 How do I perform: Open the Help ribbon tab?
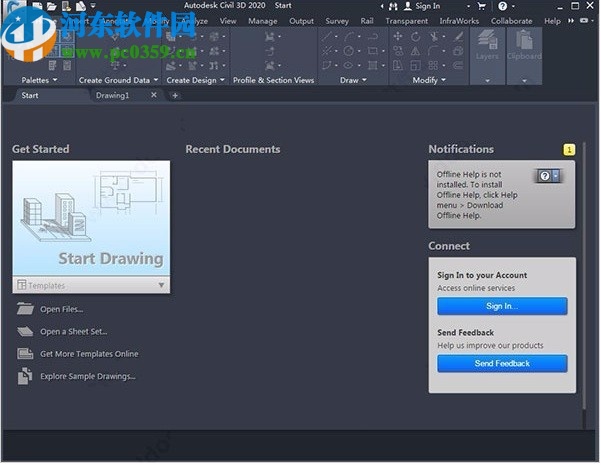552,21
